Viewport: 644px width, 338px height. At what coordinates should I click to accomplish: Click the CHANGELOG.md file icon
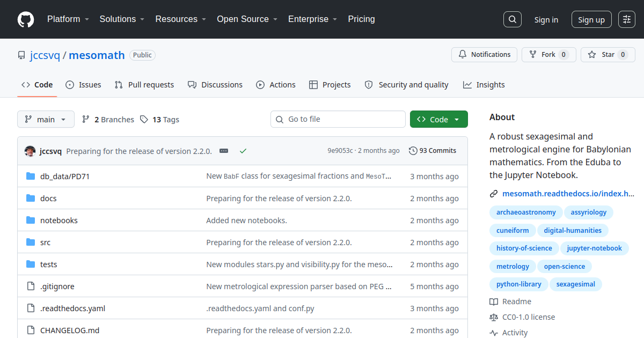click(x=31, y=330)
